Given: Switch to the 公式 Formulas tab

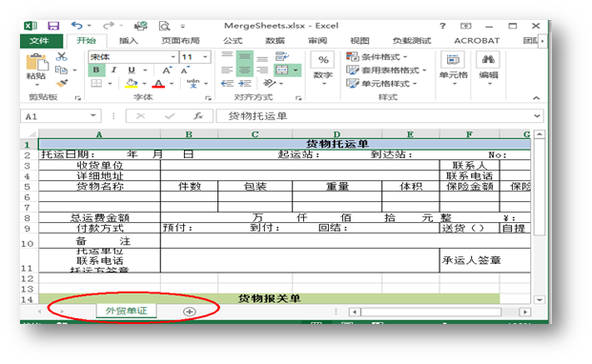Looking at the screenshot, I should 233,40.
